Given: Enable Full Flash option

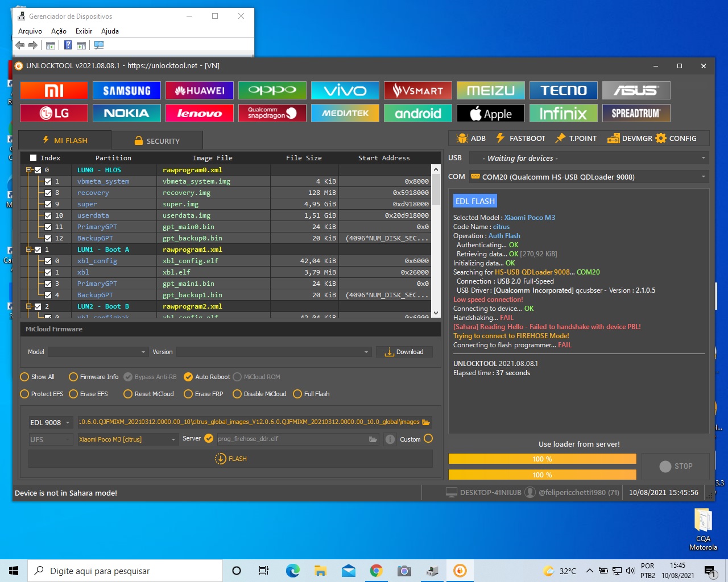Looking at the screenshot, I should click(311, 394).
